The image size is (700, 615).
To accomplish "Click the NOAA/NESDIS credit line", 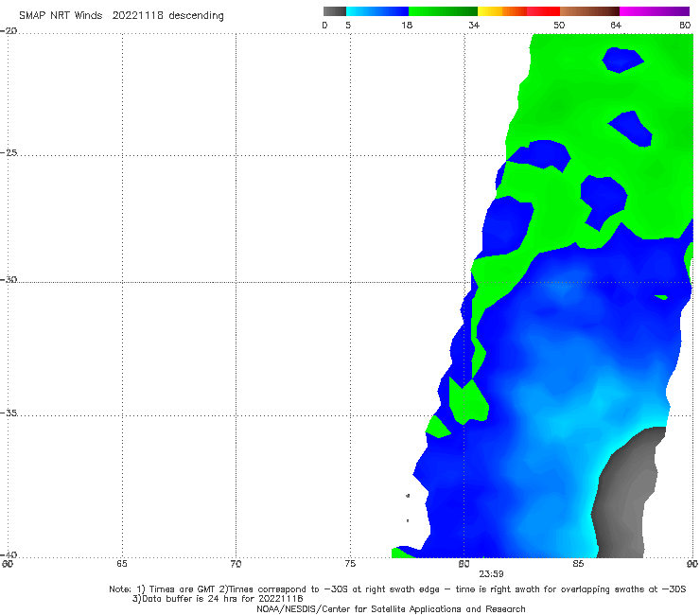I will [391, 608].
